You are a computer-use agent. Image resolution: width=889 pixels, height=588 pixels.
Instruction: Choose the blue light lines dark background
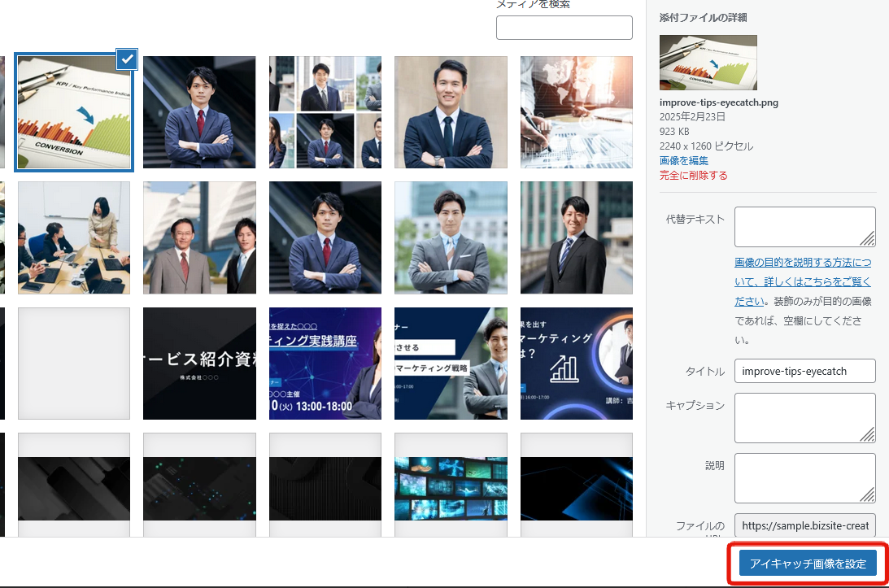pyautogui.click(x=577, y=486)
